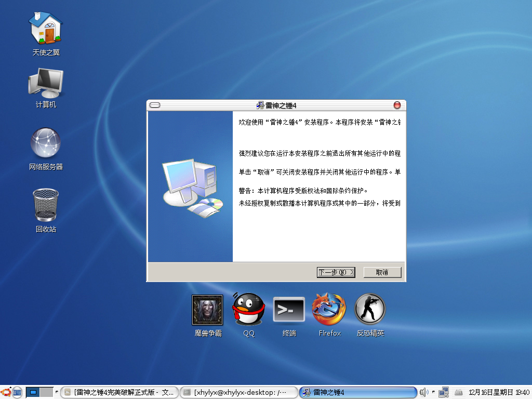532x399 pixels.
Task: Click the line starting 强烈建议您在运行本安装程序
Action: click(320, 153)
